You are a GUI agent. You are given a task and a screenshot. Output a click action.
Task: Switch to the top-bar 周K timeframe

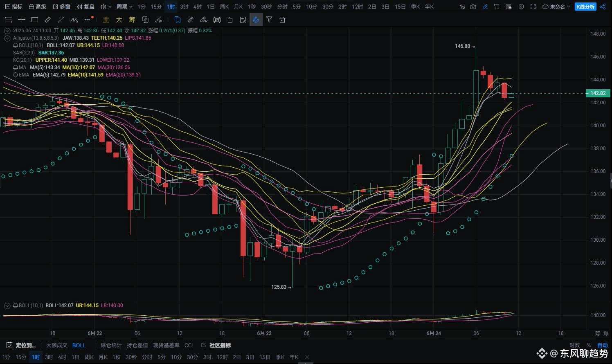tap(224, 7)
